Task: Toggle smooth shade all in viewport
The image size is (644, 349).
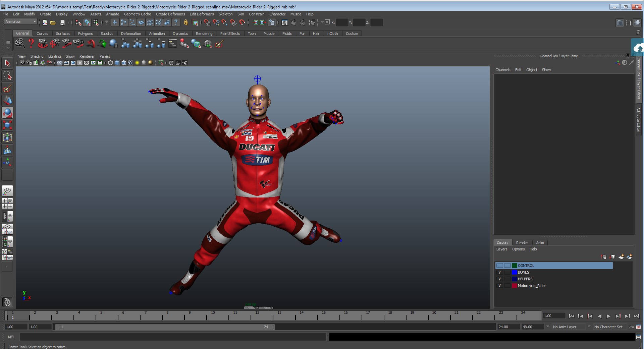Action: coord(117,63)
